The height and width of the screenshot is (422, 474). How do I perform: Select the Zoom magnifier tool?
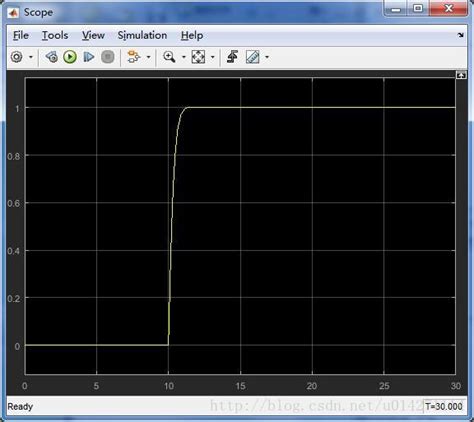click(169, 57)
